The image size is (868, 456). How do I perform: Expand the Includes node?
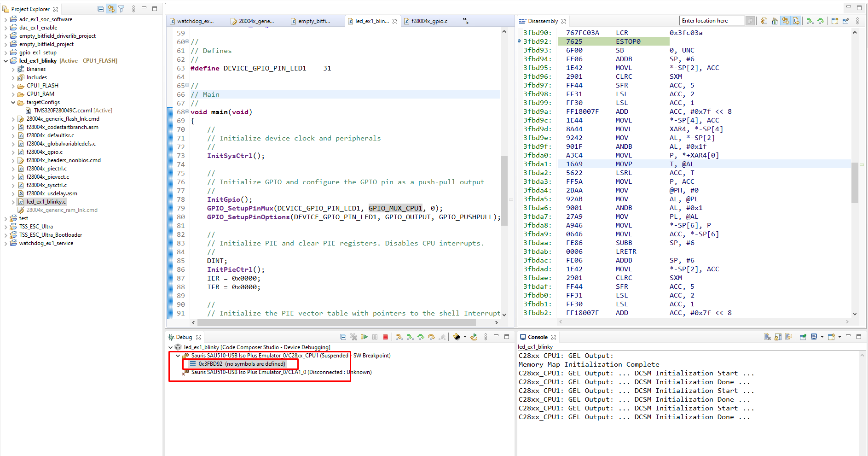point(13,77)
